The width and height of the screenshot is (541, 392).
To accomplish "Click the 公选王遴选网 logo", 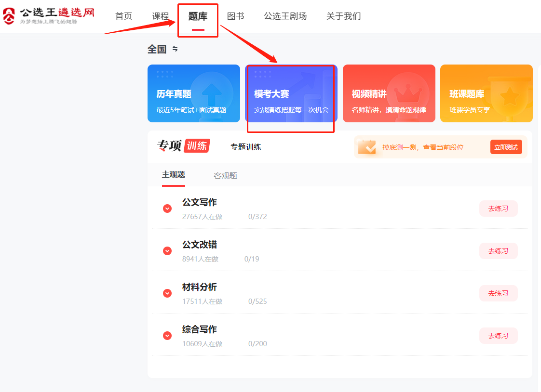I will tap(49, 15).
